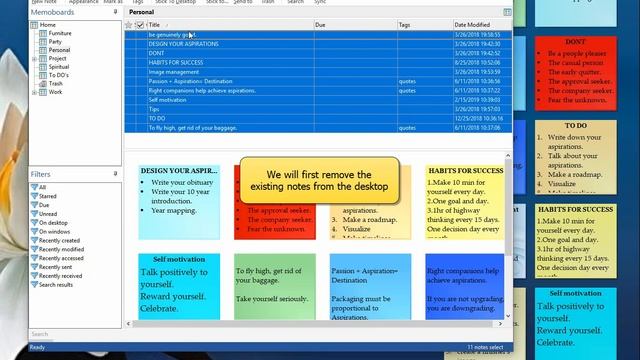Image resolution: width=640 pixels, height=360 pixels.
Task: Open the Trash bin icon
Action: (x=43, y=84)
